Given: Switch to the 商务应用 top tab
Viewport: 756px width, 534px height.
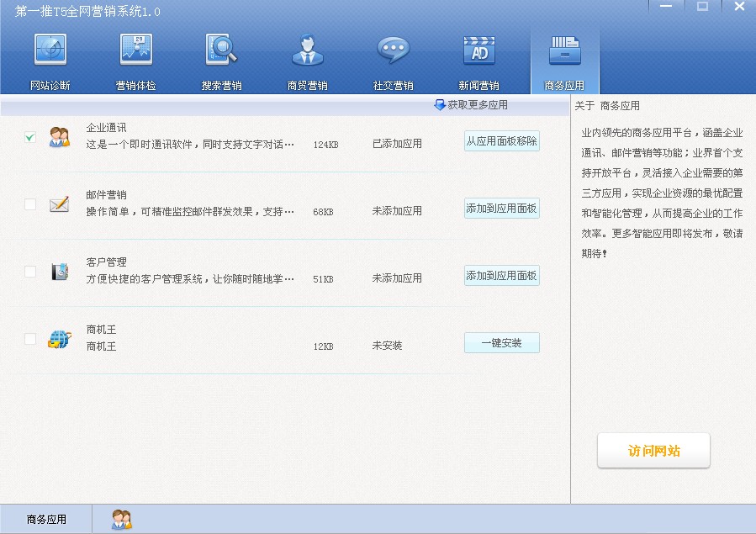Looking at the screenshot, I should (564, 59).
